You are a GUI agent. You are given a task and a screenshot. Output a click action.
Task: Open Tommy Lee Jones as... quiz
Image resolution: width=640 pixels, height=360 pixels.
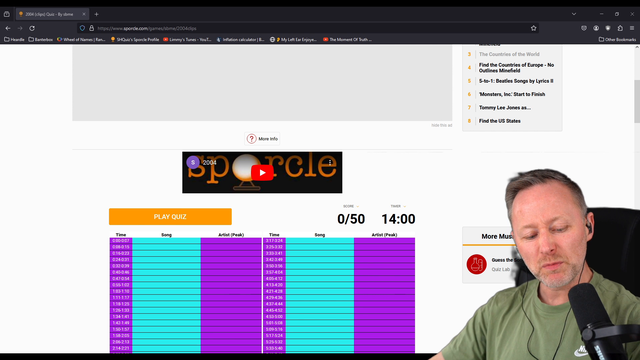(505, 108)
